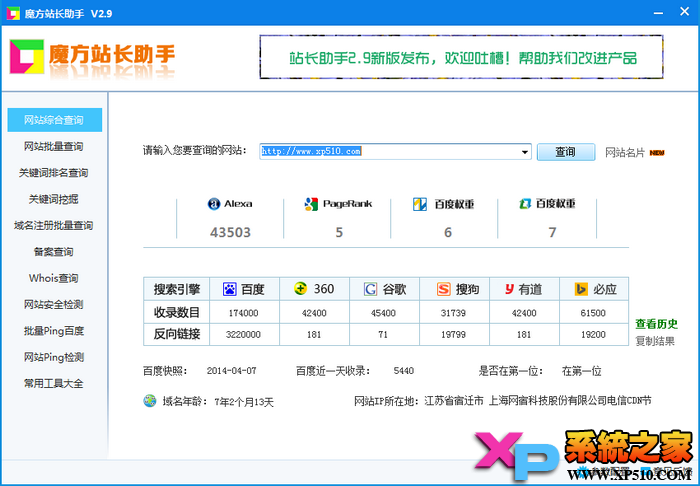This screenshot has height=486, width=700.
Task: Click the 百度近一天收录 value 5440
Action: (404, 371)
